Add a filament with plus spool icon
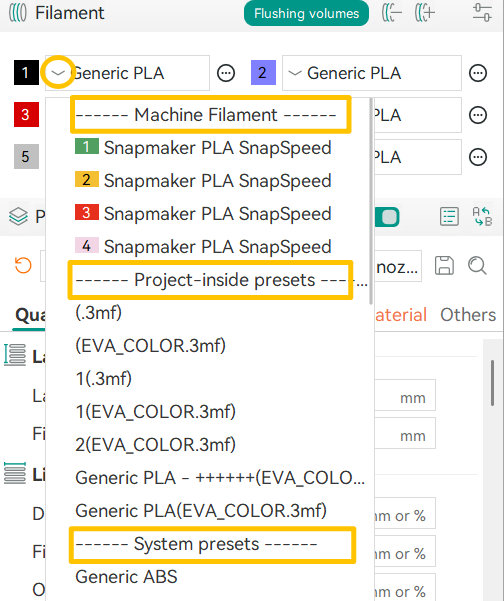504x601 pixels. click(x=425, y=13)
